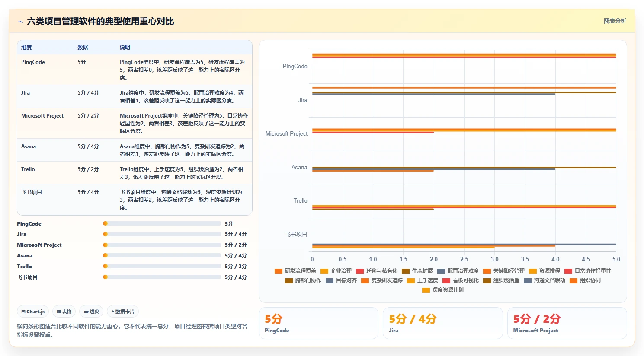Screen dimensions: 644x356
Task: Click the 5分 / 2分 cell for Trello in table
Action: pos(88,169)
